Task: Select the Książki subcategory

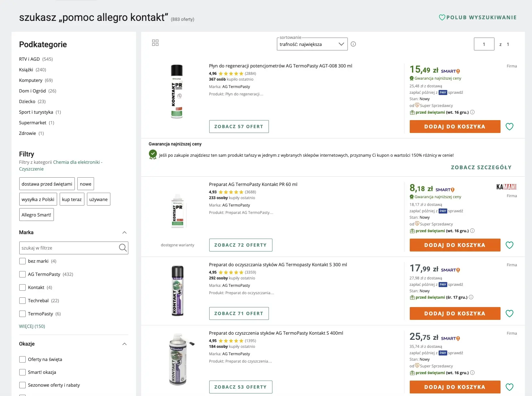Action: coord(26,70)
